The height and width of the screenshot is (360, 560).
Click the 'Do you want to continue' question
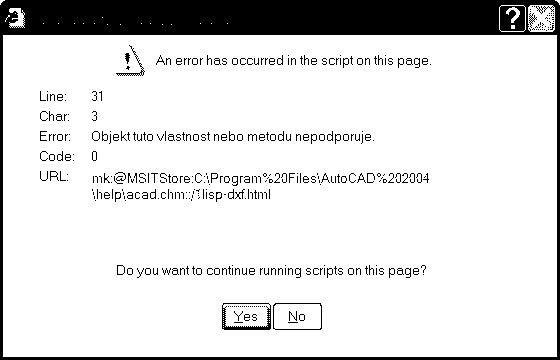click(271, 270)
